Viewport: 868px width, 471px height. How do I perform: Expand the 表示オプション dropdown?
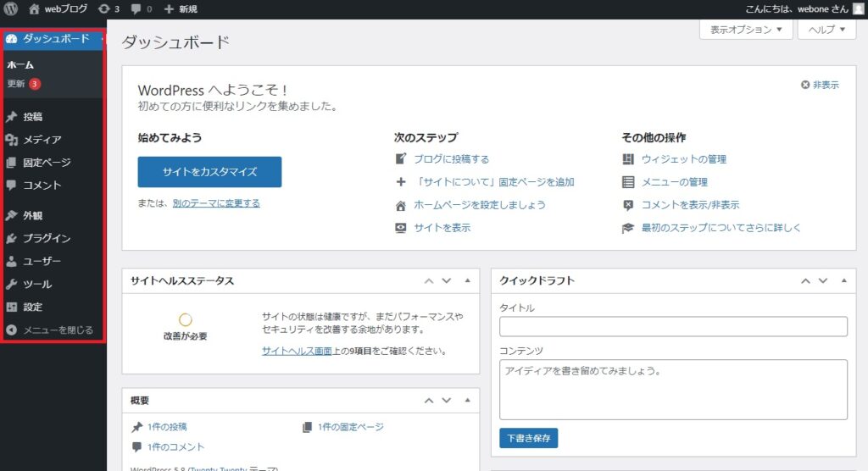click(746, 30)
